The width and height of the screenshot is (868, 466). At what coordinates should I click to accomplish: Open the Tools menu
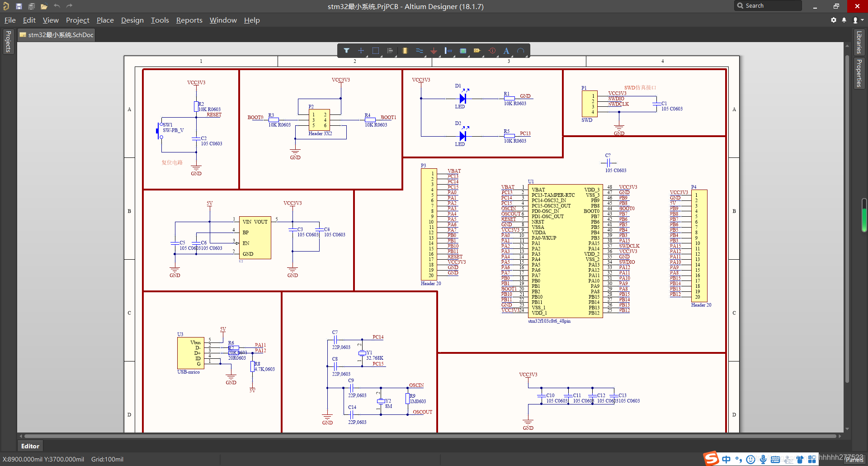pyautogui.click(x=160, y=20)
